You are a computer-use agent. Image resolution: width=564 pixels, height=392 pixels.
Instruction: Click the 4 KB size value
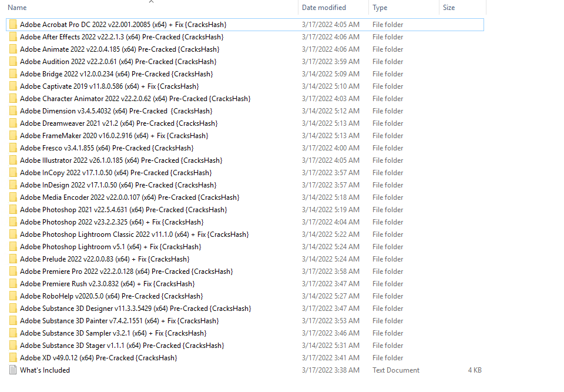pyautogui.click(x=475, y=370)
